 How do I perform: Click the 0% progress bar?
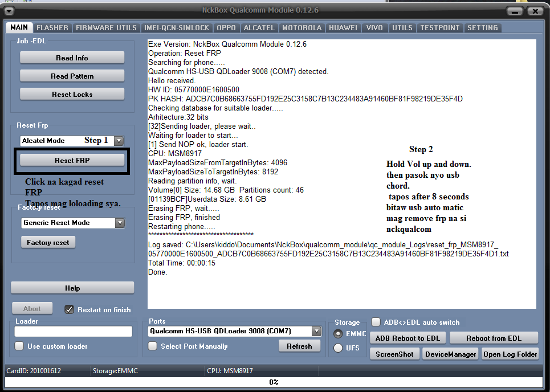coord(274,382)
